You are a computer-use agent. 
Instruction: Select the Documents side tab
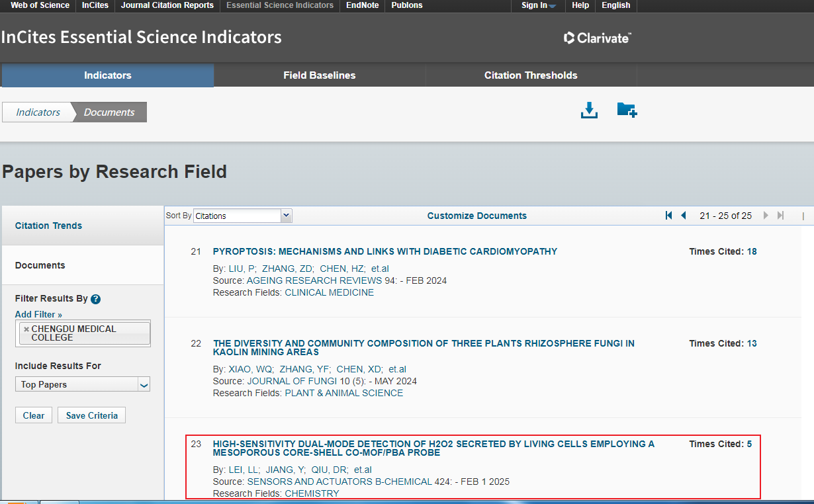click(40, 265)
